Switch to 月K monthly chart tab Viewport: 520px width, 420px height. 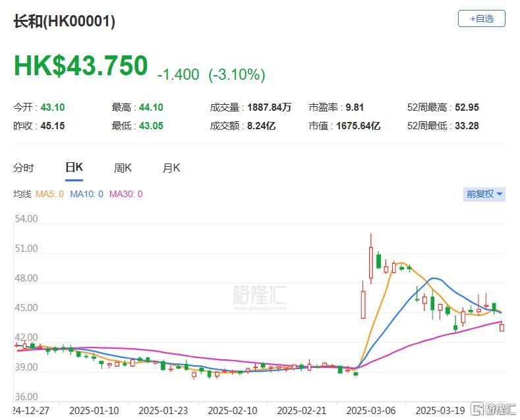pyautogui.click(x=171, y=168)
